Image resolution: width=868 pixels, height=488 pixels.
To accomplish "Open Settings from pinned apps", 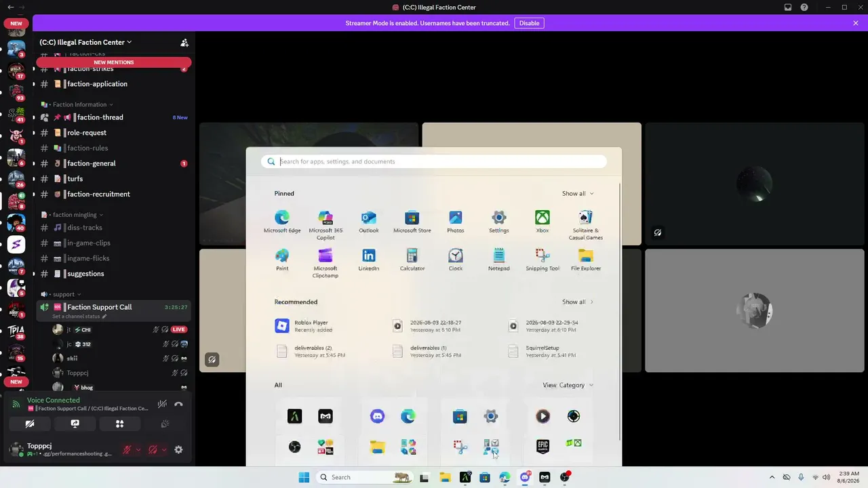I will 499,222.
